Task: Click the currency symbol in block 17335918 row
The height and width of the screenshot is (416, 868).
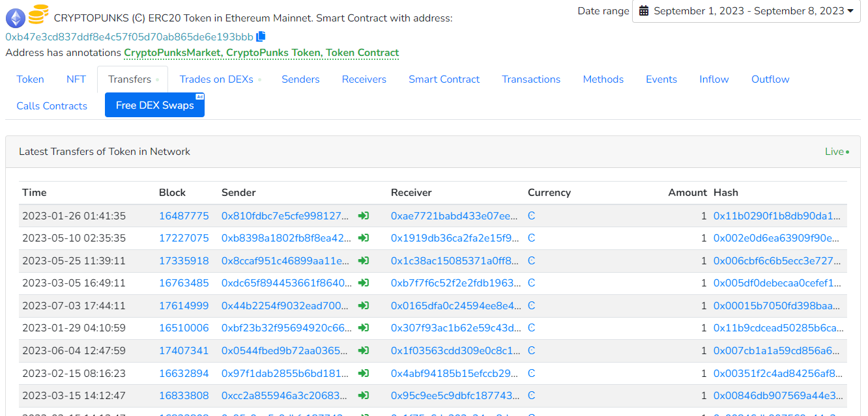Action: 532,261
